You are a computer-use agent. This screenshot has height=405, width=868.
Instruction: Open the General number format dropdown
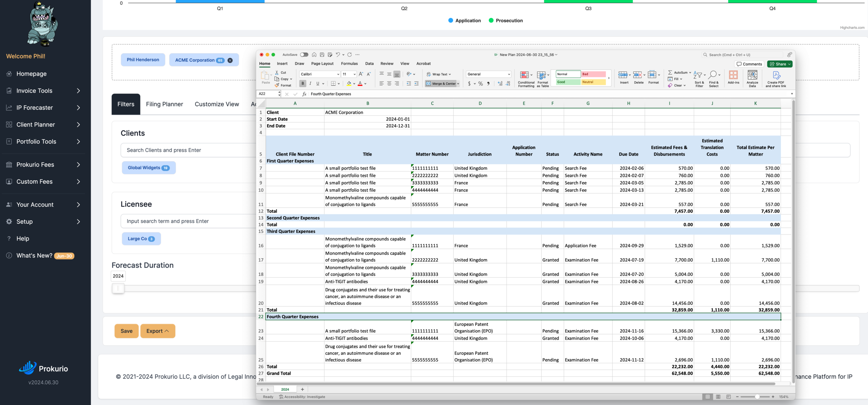tap(509, 74)
